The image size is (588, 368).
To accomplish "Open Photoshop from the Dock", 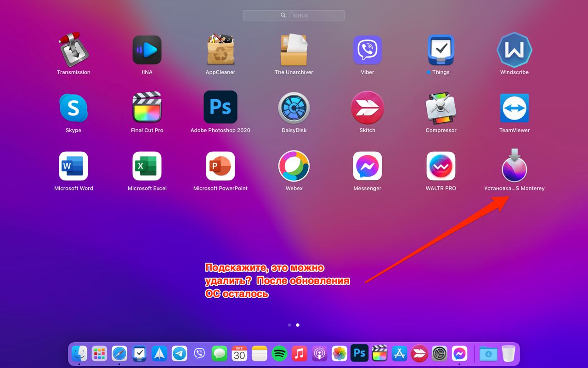I will tap(359, 353).
